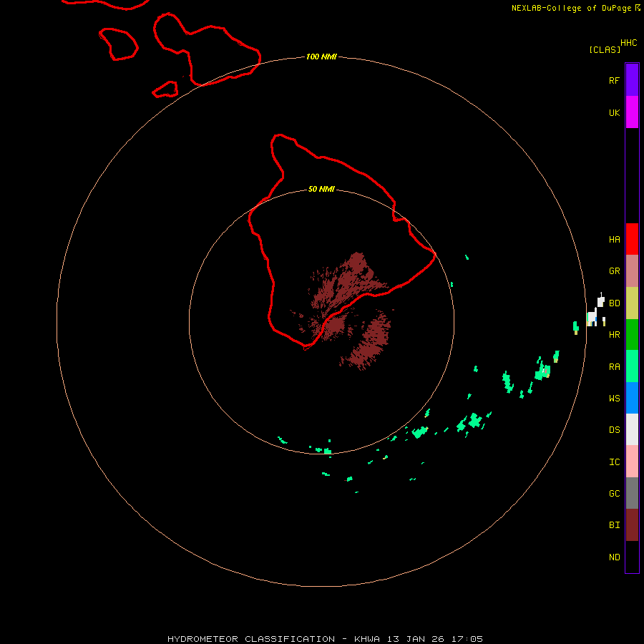Click the GC gray legend swatch
Viewport: 644px width, 644px height.
click(632, 493)
